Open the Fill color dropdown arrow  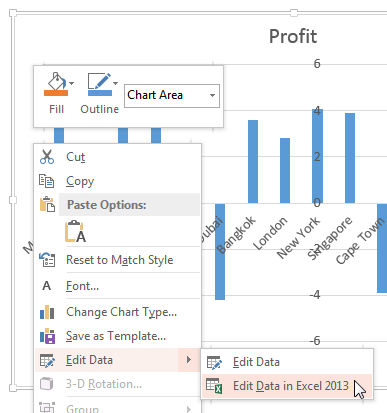(72, 83)
